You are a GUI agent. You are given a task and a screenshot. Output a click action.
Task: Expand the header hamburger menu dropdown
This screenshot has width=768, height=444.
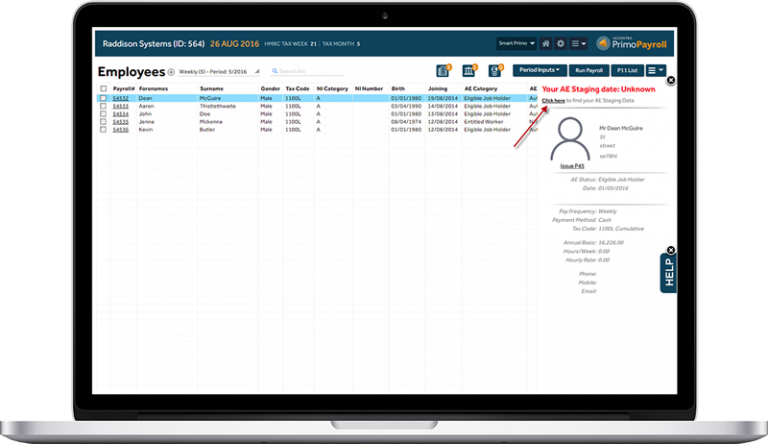578,44
